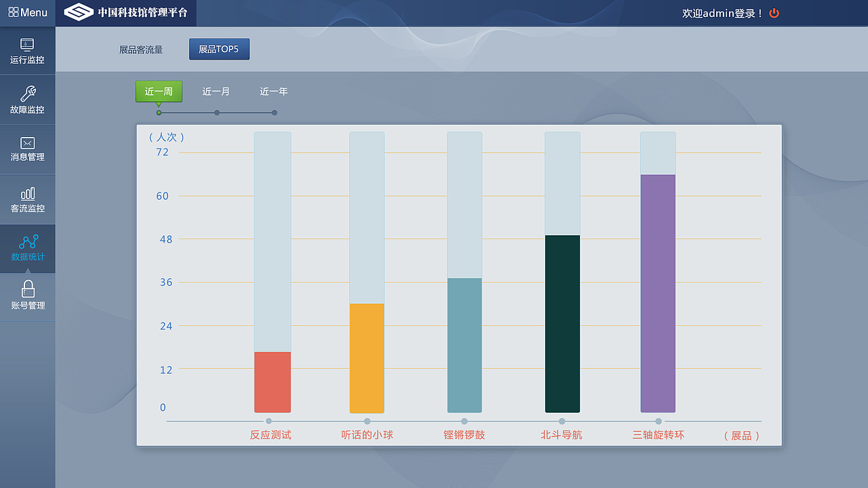Click the 听话的小球 axis label
The width and height of the screenshot is (868, 488).
pyautogui.click(x=367, y=435)
